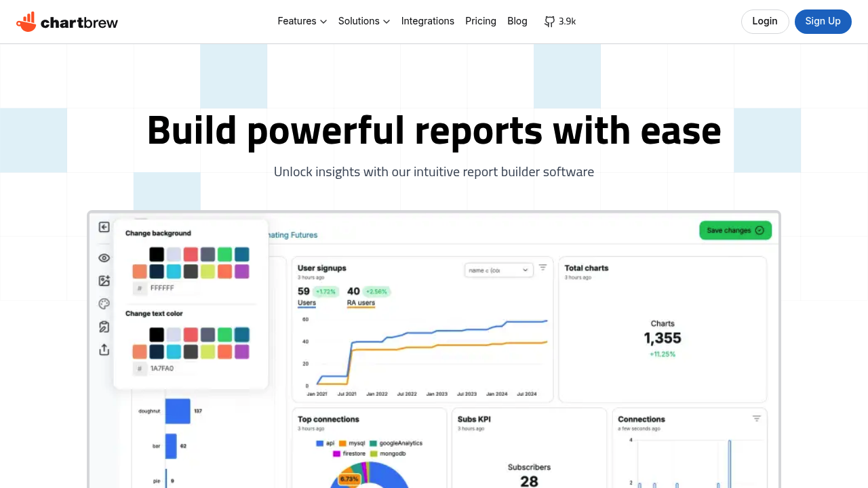The width and height of the screenshot is (868, 488).
Task: Expand the Solutions menu
Action: pyautogui.click(x=364, y=21)
